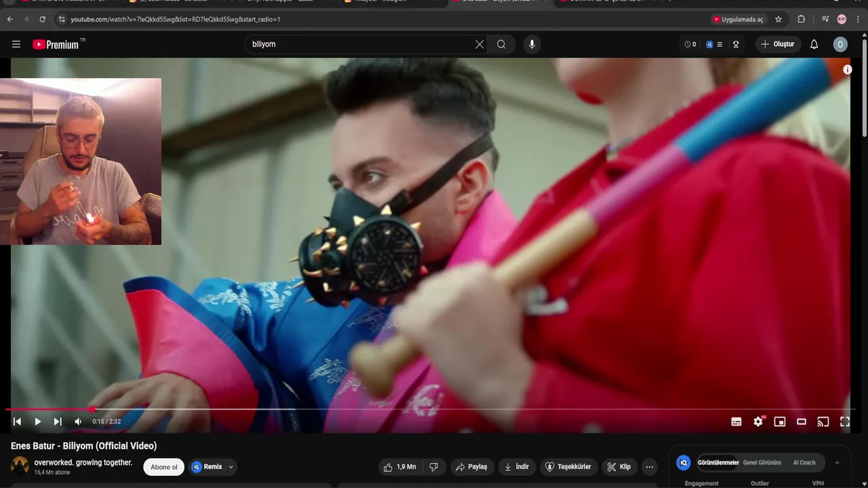Toggle subtitles captions button
868x488 pixels.
(736, 422)
